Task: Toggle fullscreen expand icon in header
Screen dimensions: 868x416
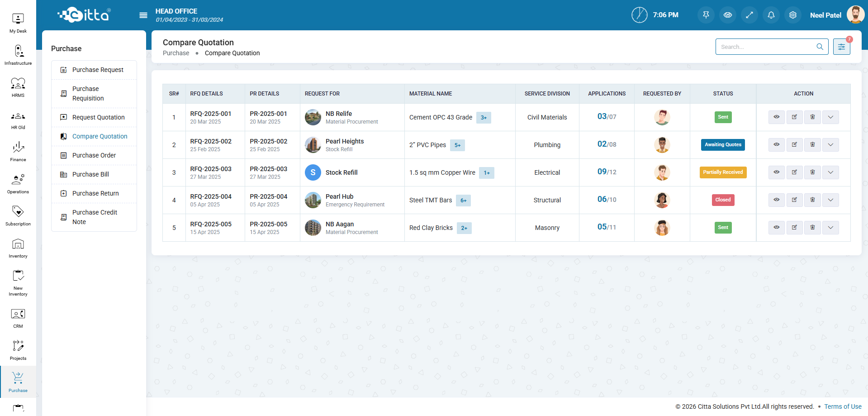Action: 749,15
